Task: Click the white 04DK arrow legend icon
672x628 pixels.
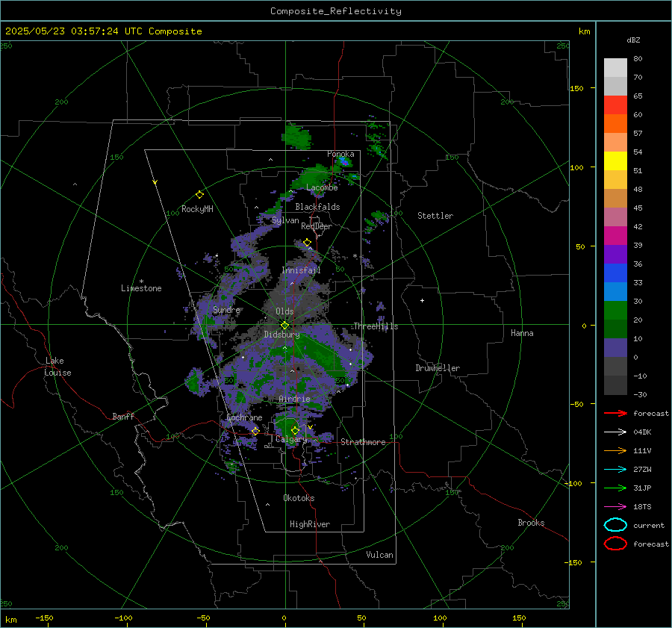Action: pyautogui.click(x=615, y=432)
